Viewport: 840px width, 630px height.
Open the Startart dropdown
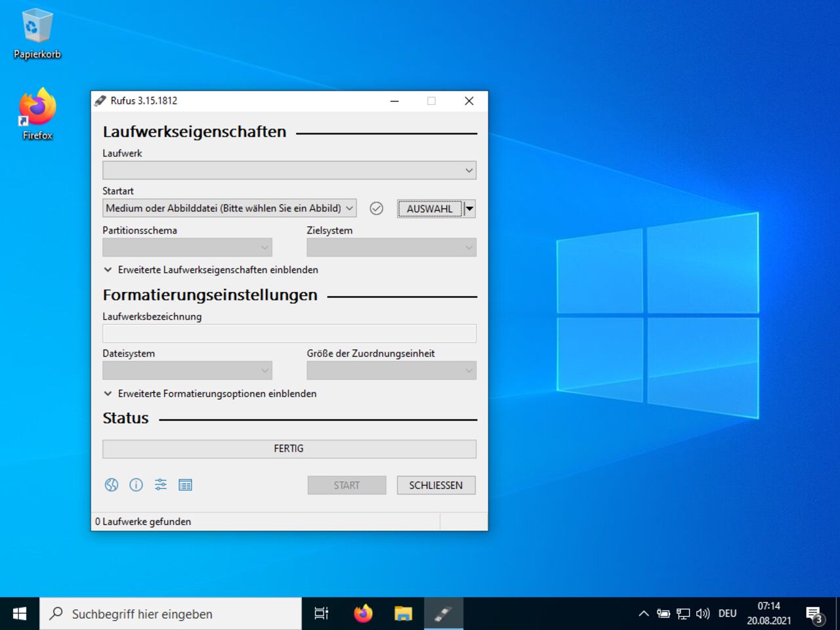230,208
